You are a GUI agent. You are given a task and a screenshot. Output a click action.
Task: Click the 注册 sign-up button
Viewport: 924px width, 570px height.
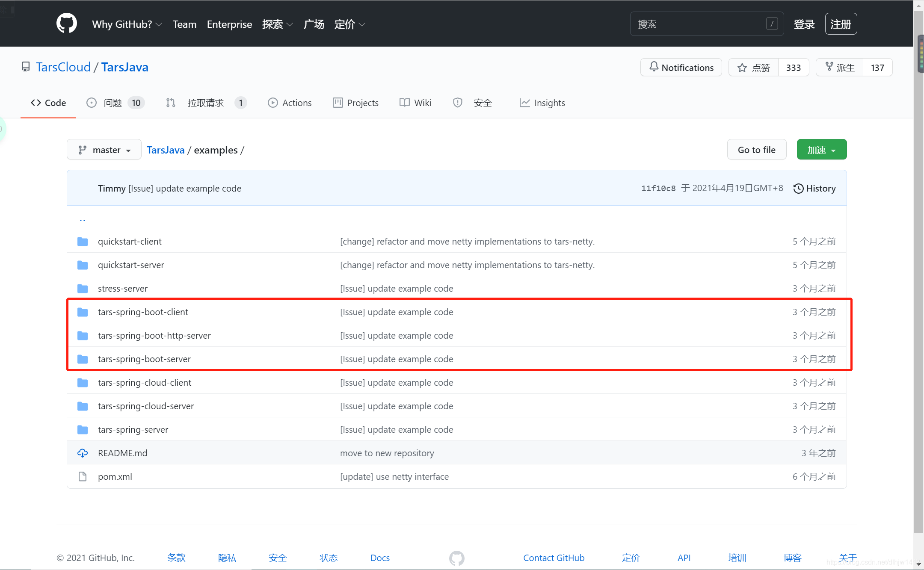pos(841,24)
